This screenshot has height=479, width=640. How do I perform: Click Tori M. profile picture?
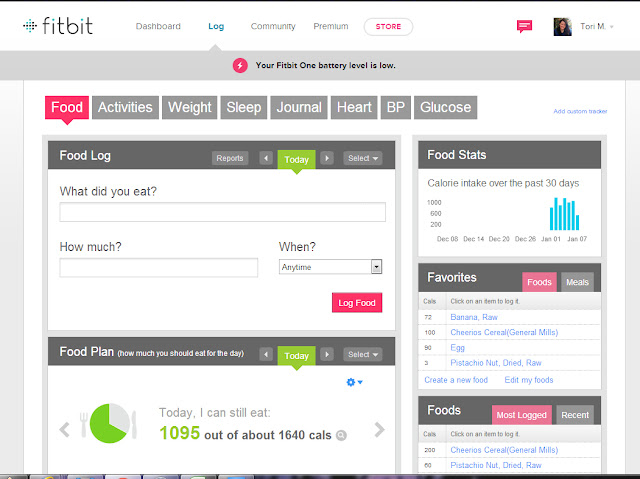pyautogui.click(x=562, y=27)
